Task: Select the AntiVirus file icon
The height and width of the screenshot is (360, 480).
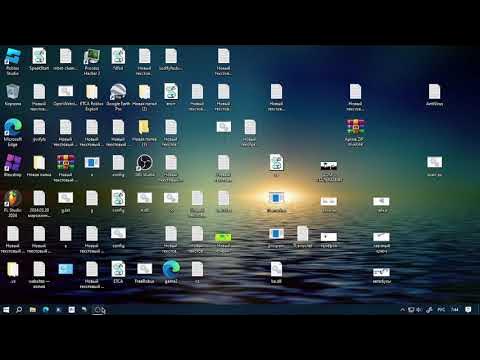Action: (434, 95)
